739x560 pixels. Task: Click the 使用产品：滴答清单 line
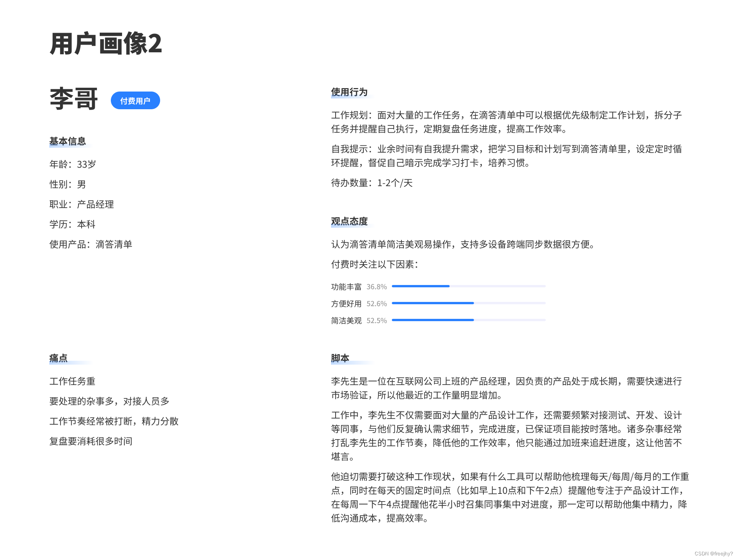click(x=91, y=244)
